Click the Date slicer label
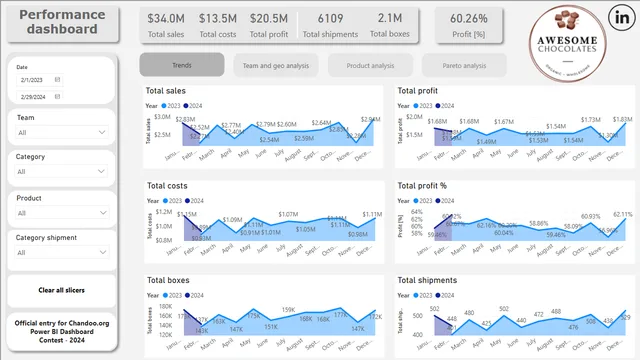The width and height of the screenshot is (640, 360). coord(22,67)
